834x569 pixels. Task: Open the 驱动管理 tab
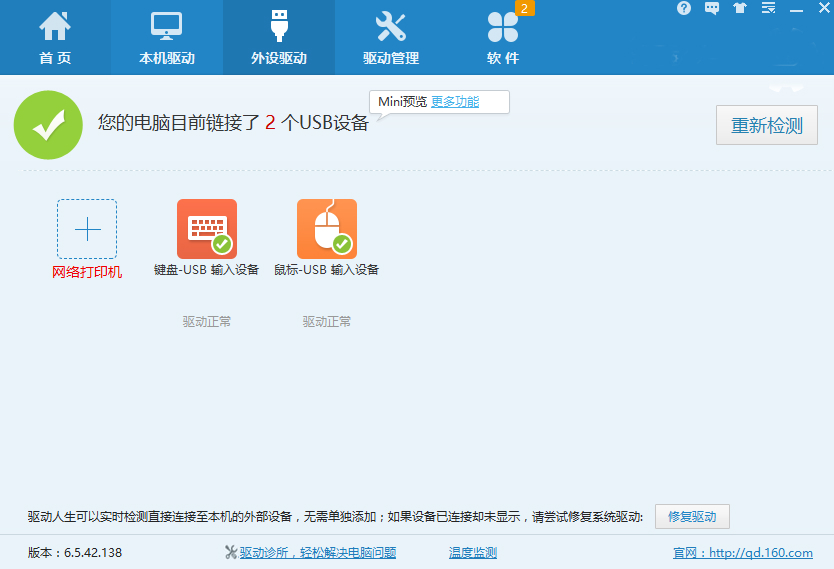pyautogui.click(x=391, y=37)
